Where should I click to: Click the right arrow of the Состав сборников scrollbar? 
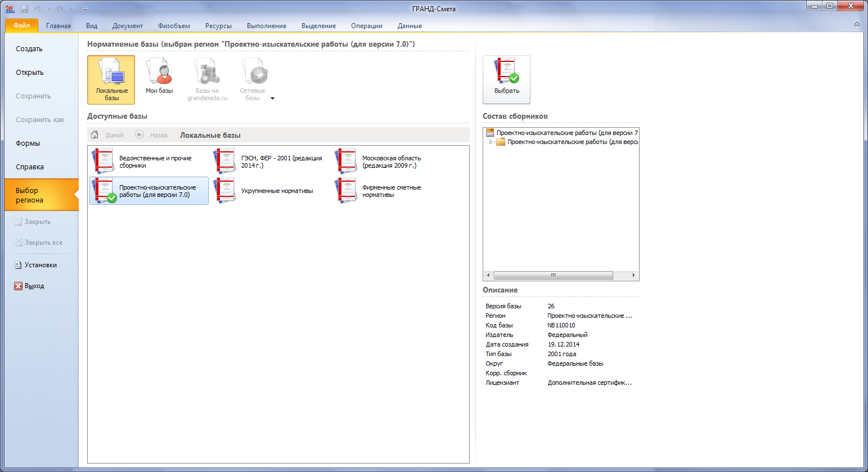click(x=634, y=276)
